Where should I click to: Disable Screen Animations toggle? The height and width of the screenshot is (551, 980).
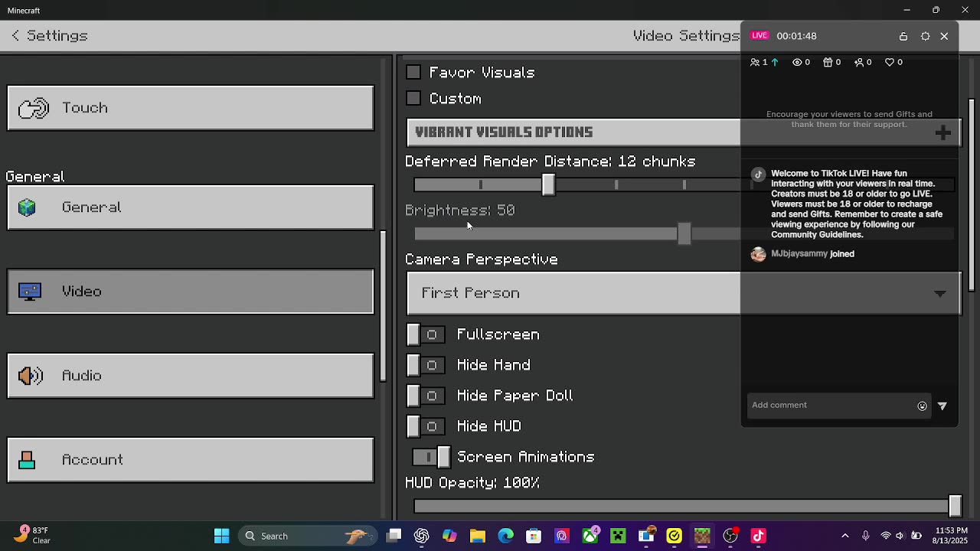[432, 457]
